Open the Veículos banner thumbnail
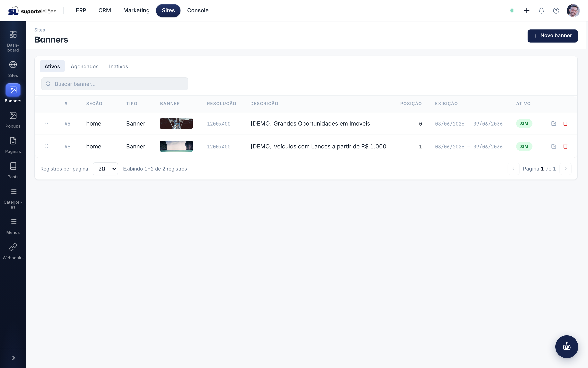Image resolution: width=588 pixels, height=368 pixels. [176, 146]
